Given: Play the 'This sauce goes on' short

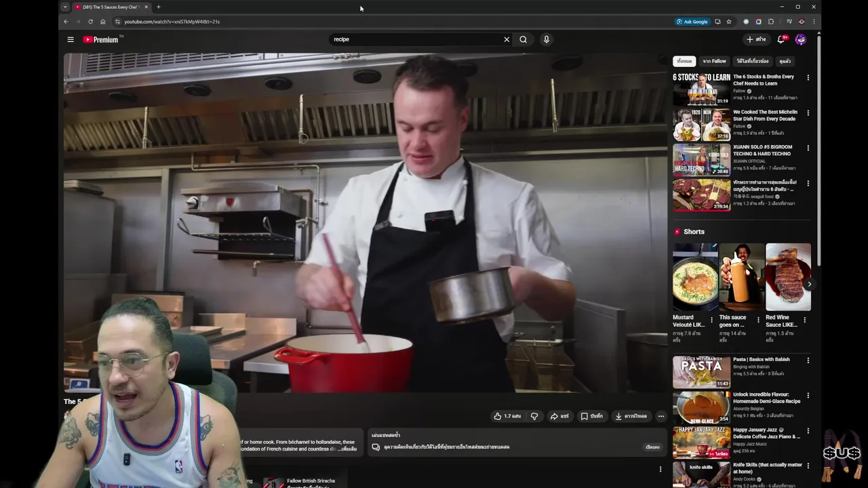Looking at the screenshot, I should tap(741, 277).
